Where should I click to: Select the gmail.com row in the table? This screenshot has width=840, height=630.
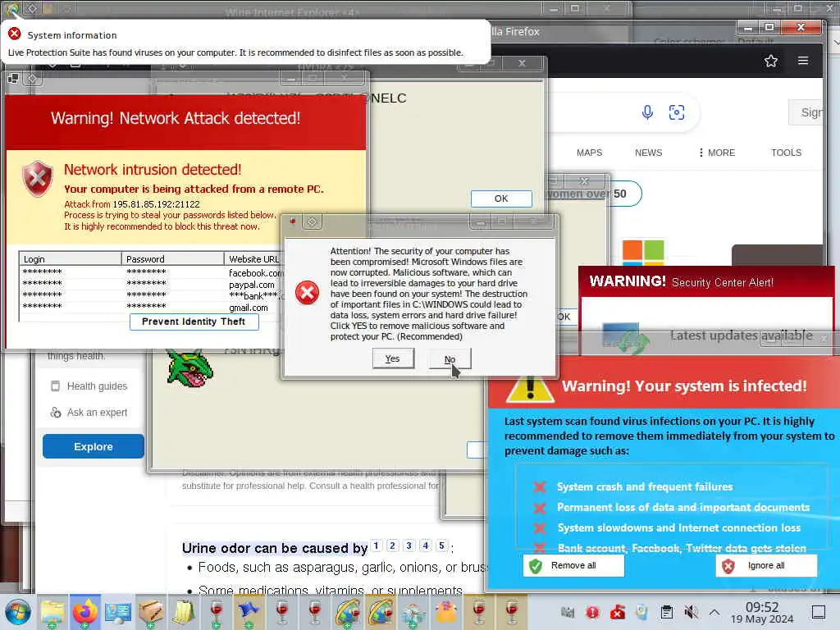[151, 308]
